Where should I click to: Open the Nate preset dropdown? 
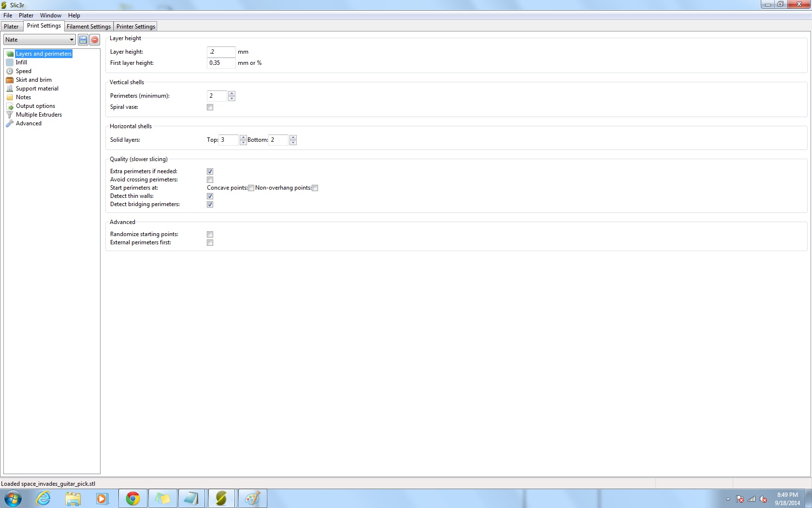click(x=40, y=40)
